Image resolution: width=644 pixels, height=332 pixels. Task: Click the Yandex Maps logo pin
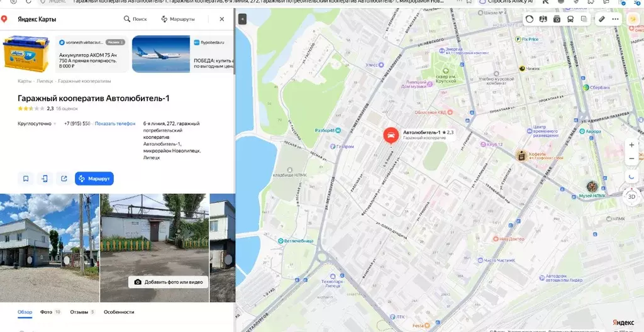(x=4, y=19)
